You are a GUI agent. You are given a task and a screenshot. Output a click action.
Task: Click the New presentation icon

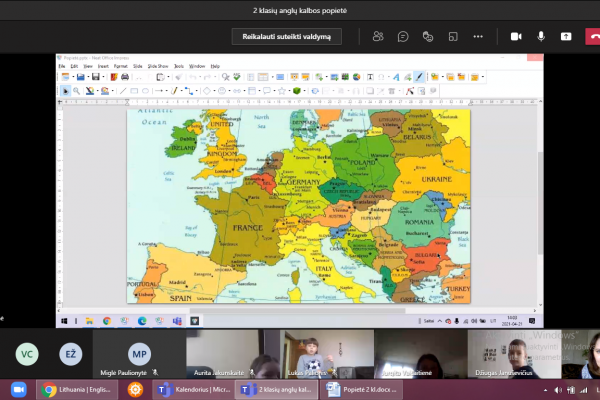pos(65,77)
